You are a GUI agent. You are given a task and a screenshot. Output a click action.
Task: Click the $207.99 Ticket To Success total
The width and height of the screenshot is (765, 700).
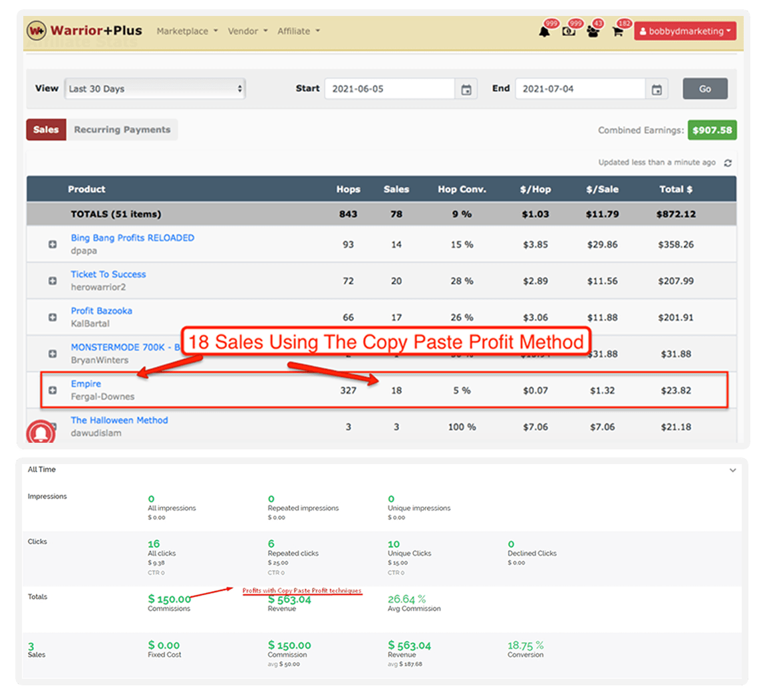pos(677,281)
